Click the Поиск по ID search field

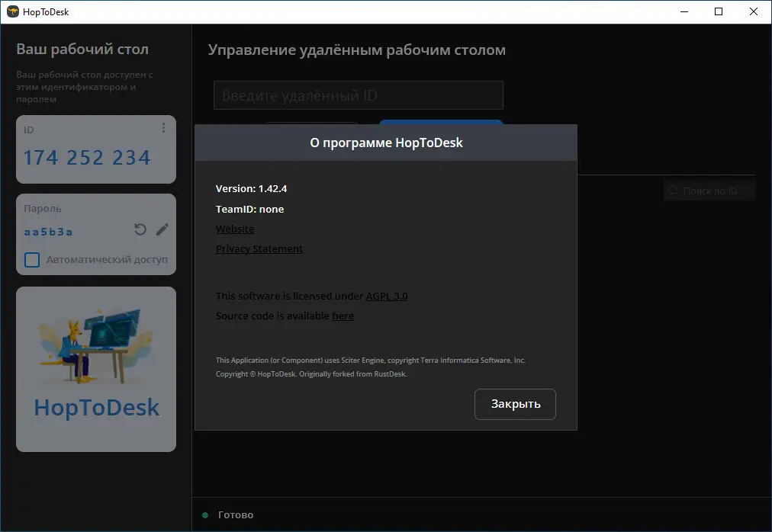pos(708,190)
